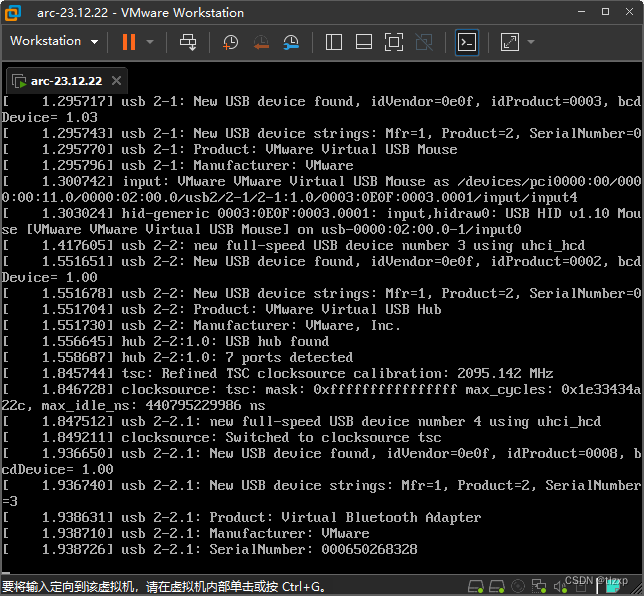Click the disabled Unity mode icon
The height and width of the screenshot is (596, 644).
[x=424, y=42]
